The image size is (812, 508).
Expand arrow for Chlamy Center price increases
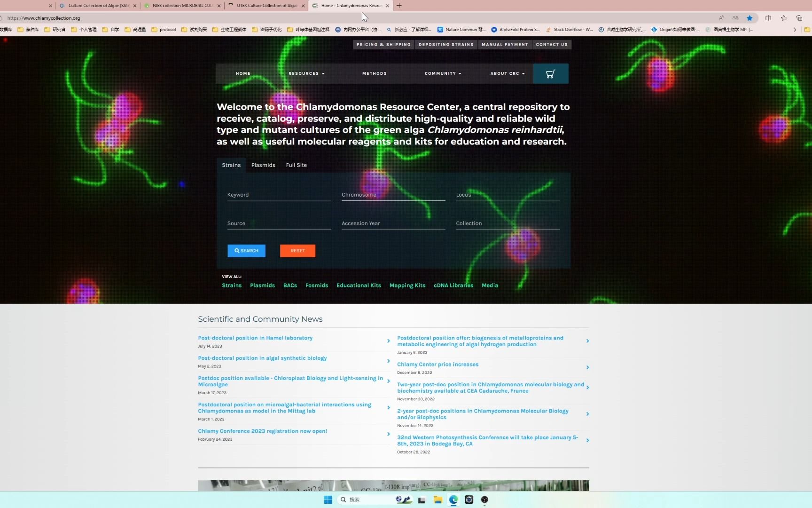tap(587, 367)
